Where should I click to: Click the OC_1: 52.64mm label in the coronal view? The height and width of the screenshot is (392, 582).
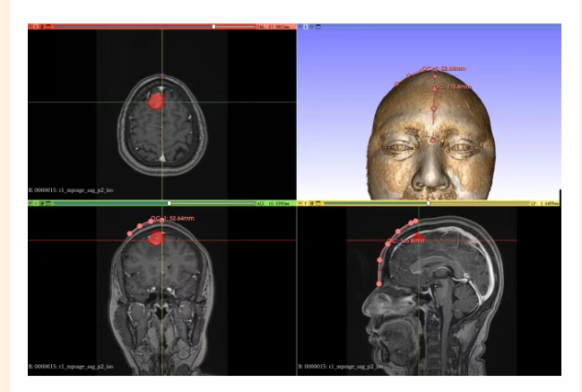coord(172,218)
